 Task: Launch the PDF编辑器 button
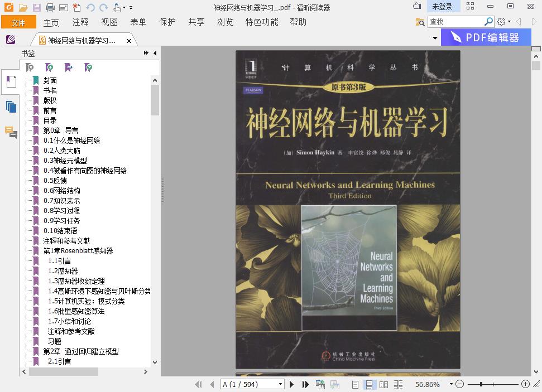486,37
